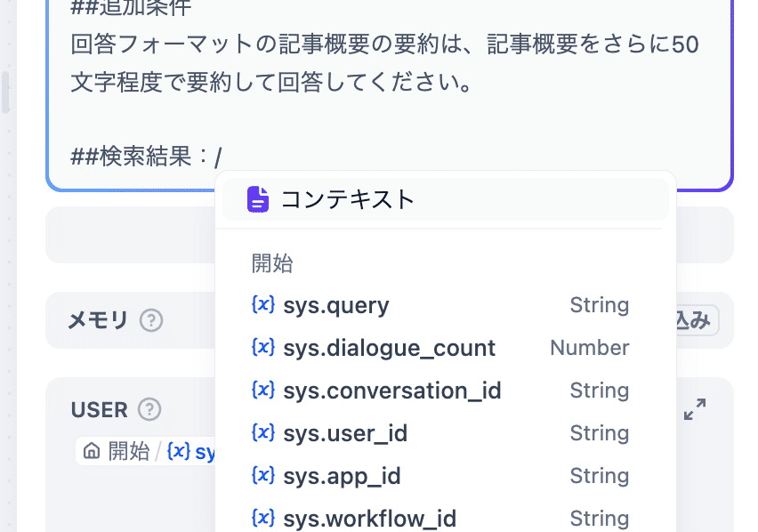Open the help tooltip beside USER
758x532 pixels.
tap(150, 409)
